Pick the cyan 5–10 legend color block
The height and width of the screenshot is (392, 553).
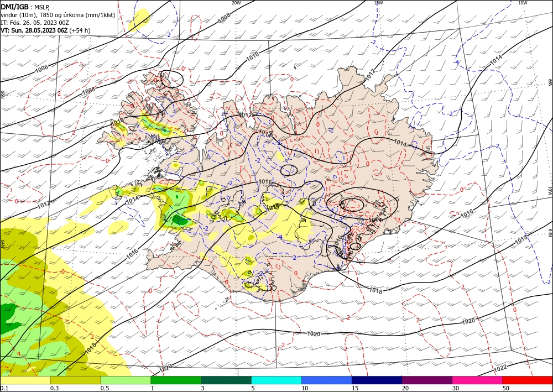276,380
